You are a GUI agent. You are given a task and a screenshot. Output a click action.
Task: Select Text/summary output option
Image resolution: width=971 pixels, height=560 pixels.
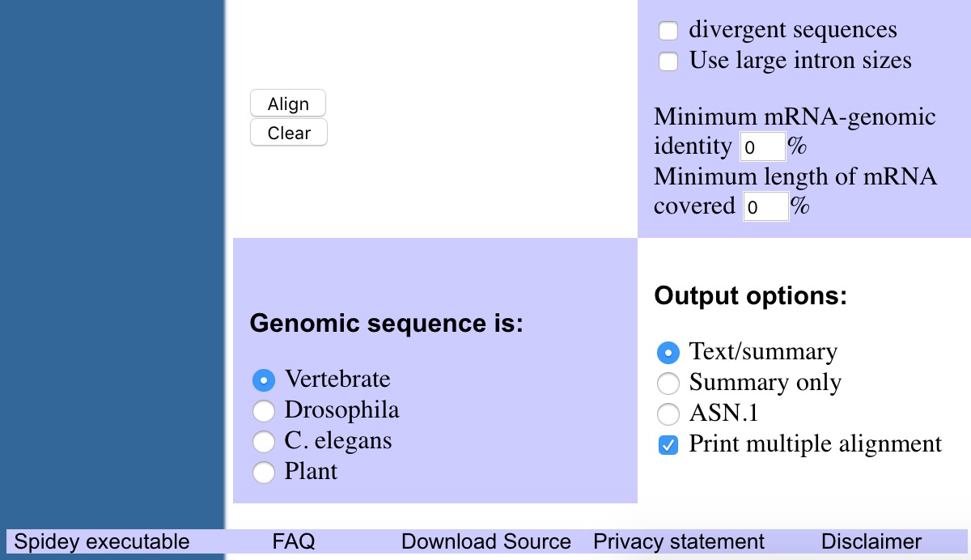point(668,353)
